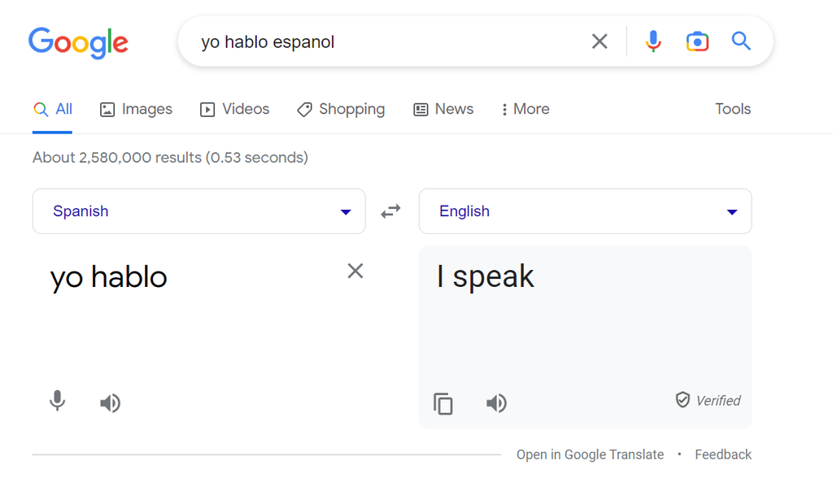833x504 pixels.
Task: Listen to the Spanish text pronunciation
Action: (110, 402)
